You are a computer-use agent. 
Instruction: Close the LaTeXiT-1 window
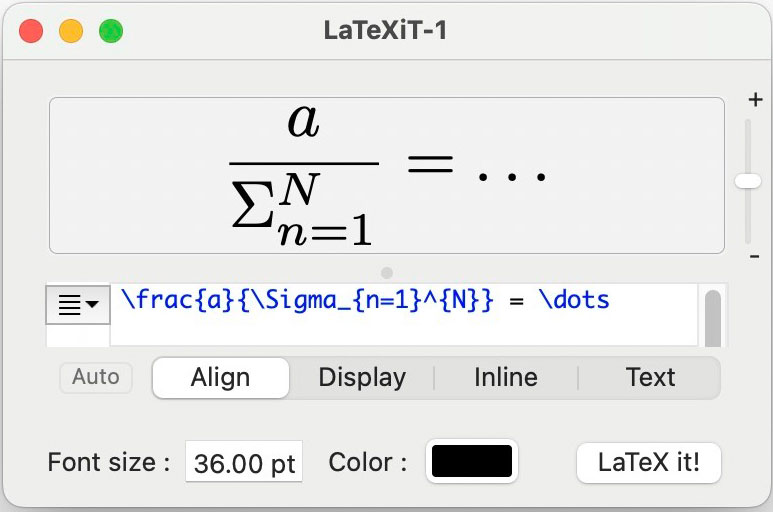click(x=31, y=31)
